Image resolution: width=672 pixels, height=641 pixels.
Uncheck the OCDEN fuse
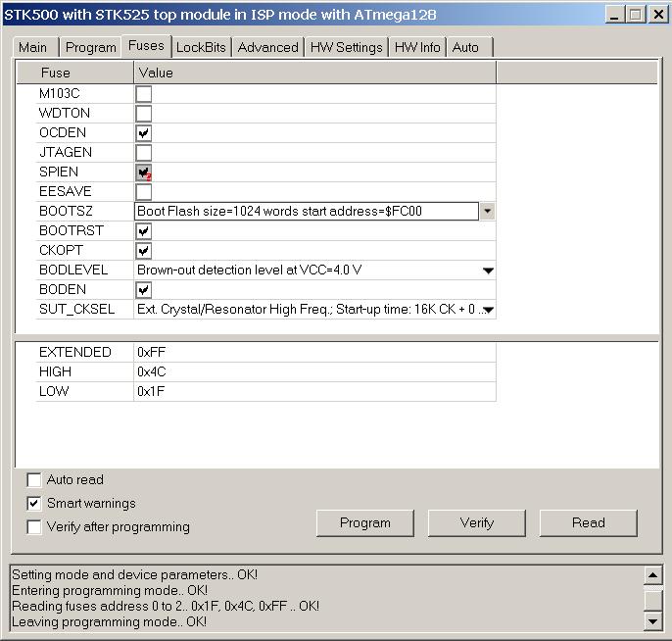(144, 133)
